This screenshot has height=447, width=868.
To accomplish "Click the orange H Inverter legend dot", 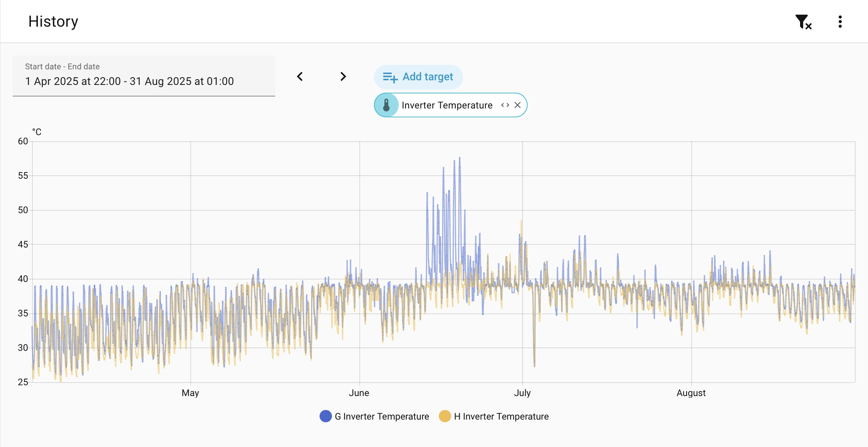I will coord(445,416).
